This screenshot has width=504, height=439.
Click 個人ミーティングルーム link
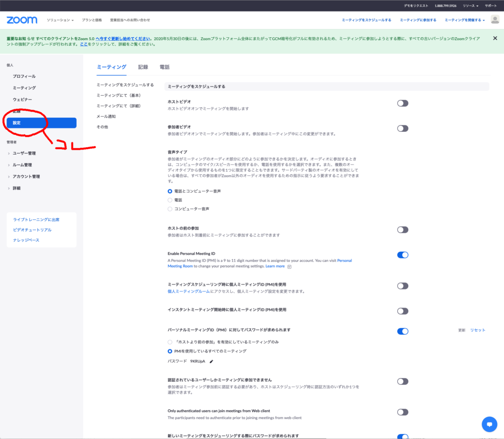point(188,291)
